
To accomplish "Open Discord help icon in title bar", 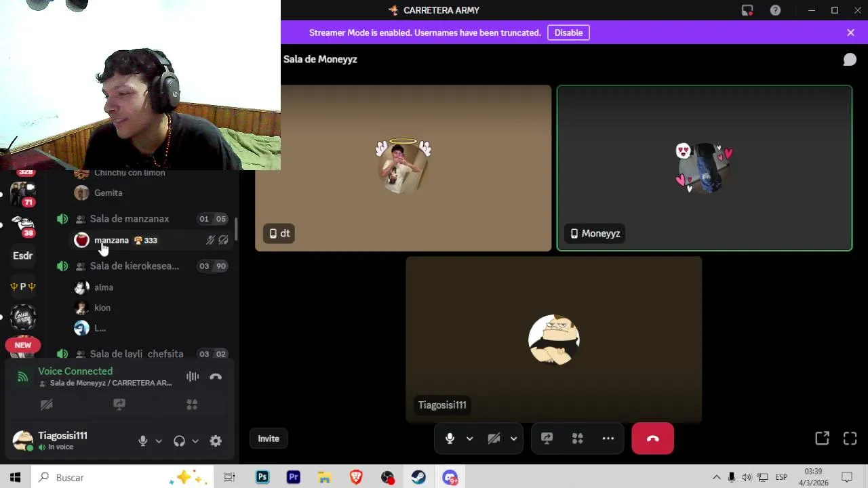I will 775,10.
